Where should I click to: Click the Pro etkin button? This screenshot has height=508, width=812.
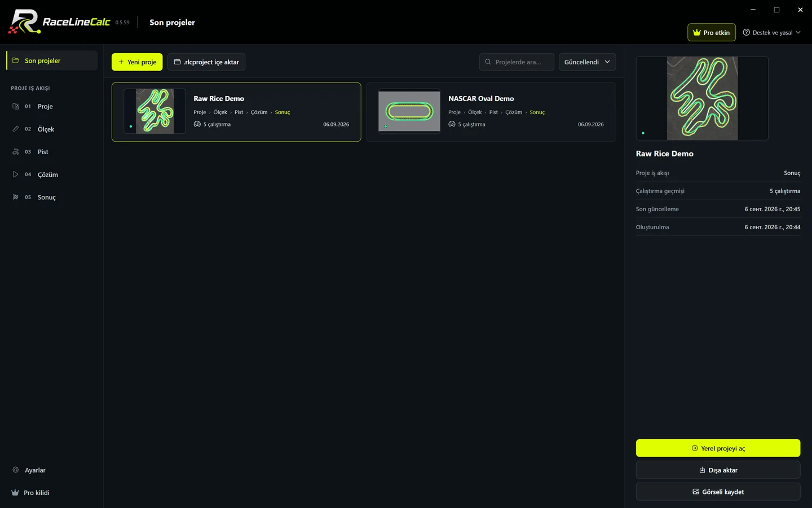(712, 32)
